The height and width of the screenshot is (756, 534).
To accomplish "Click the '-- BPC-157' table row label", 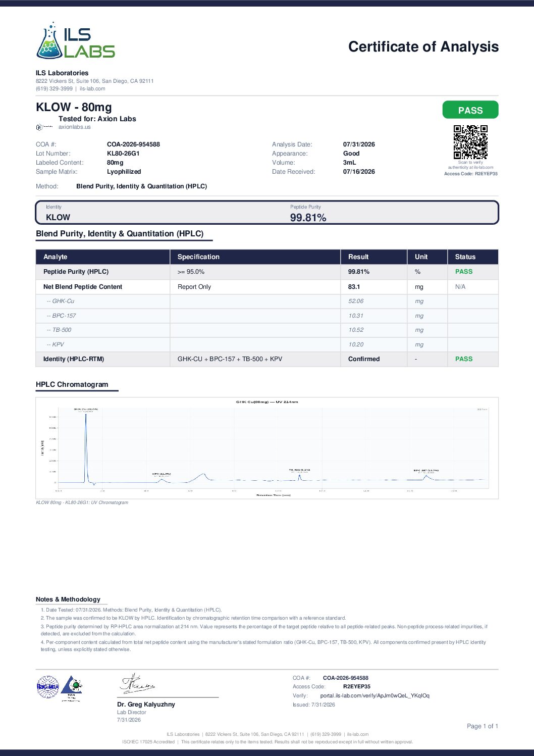I will click(x=62, y=316).
